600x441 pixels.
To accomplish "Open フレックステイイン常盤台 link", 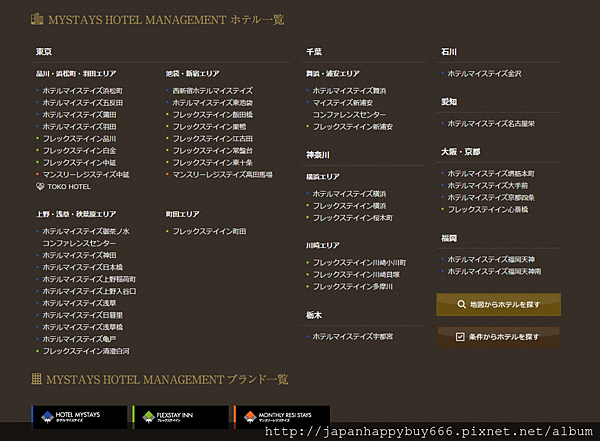I will click(212, 150).
